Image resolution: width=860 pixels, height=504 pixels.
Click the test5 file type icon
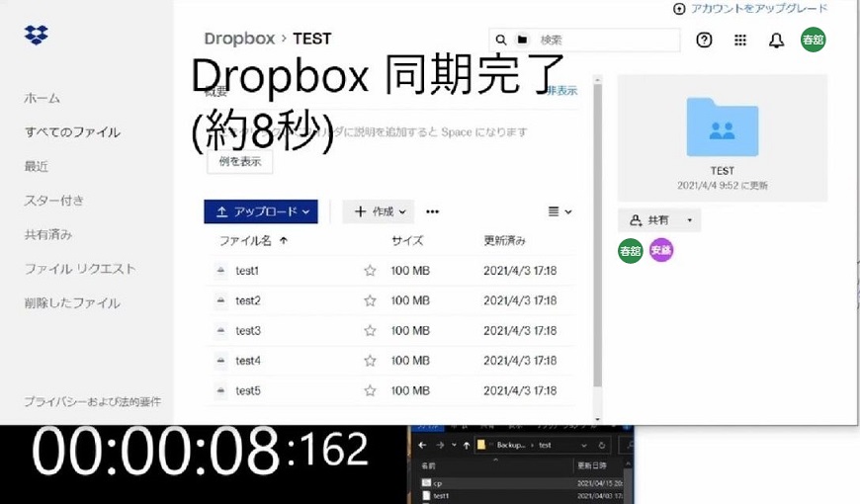(220, 391)
